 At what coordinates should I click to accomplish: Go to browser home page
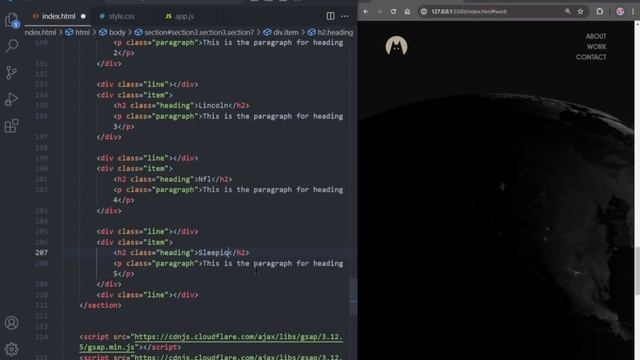click(407, 11)
